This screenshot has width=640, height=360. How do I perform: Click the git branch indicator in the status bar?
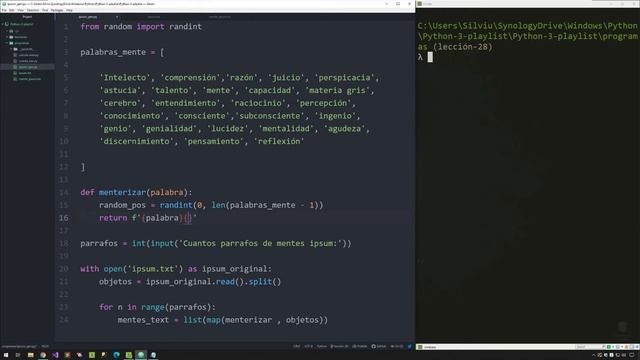click(x=339, y=346)
